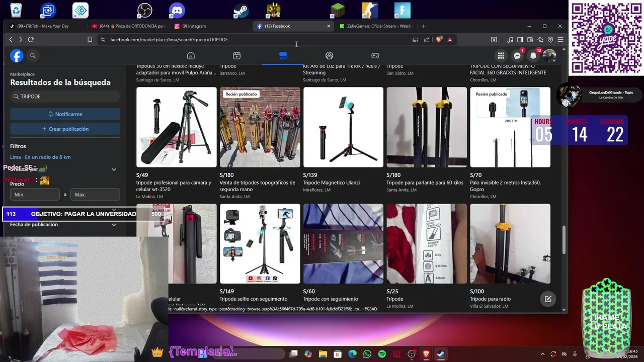Click the Facebook logo
Screen dimensions: 644x362
pos(17,56)
